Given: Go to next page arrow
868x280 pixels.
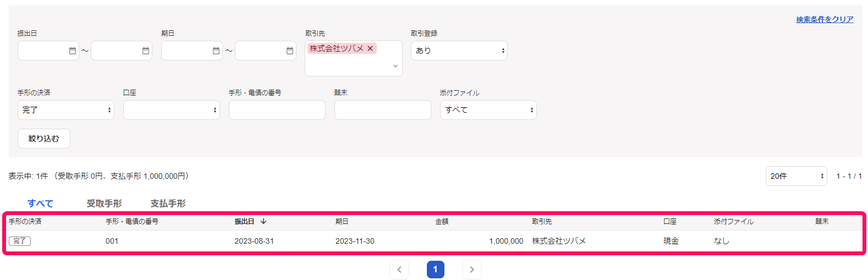Looking at the screenshot, I should click(472, 270).
